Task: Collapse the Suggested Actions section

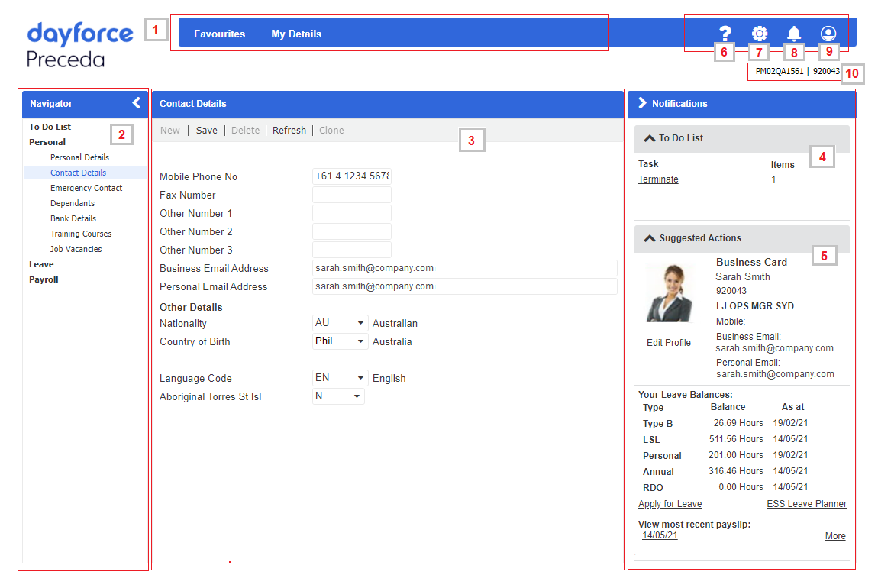Action: point(650,238)
